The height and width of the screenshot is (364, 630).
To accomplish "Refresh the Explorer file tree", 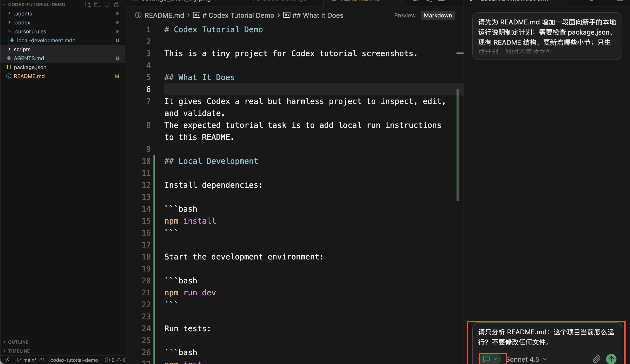I will point(107,4).
